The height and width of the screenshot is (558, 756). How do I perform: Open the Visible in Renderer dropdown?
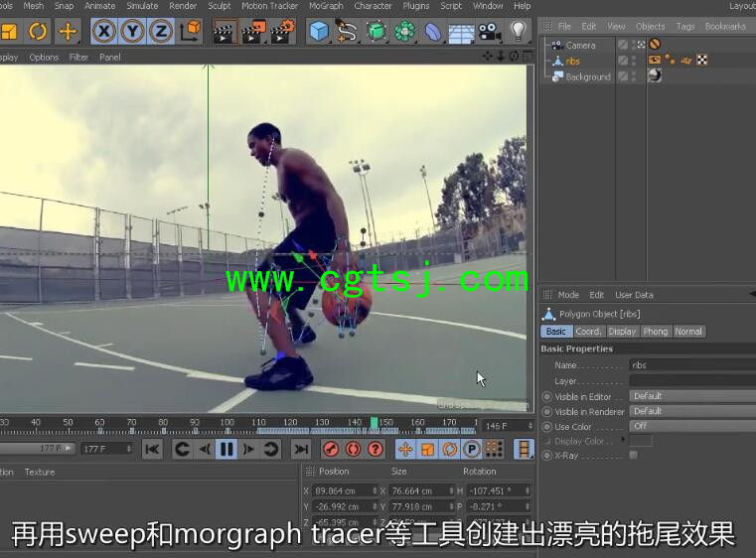692,411
